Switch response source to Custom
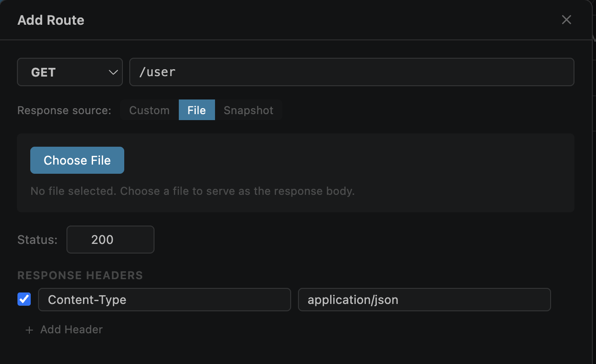 click(149, 110)
